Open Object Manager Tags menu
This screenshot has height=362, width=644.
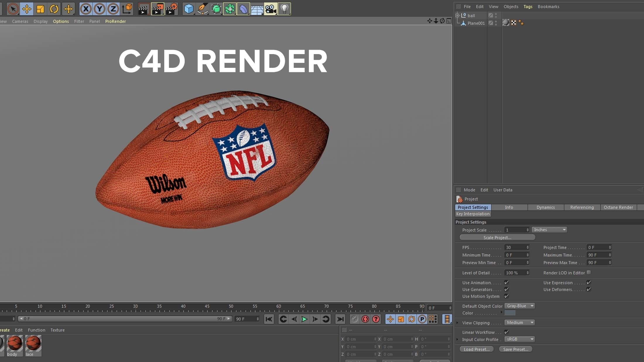coord(528,6)
